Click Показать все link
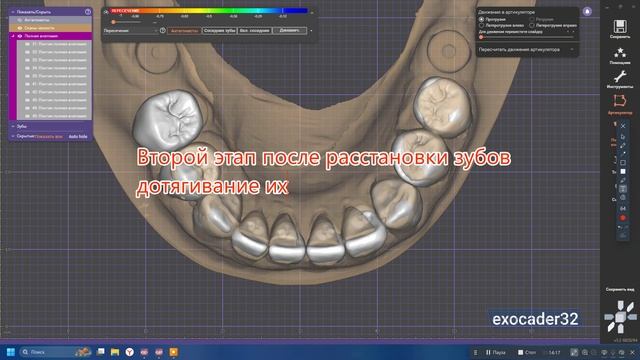Image resolution: width=640 pixels, height=360 pixels. [x=49, y=136]
